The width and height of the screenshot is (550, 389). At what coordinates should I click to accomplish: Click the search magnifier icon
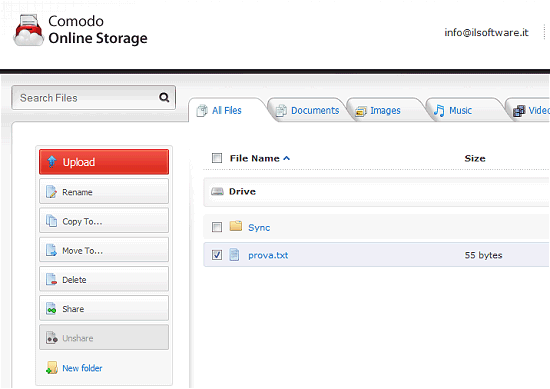[x=164, y=97]
